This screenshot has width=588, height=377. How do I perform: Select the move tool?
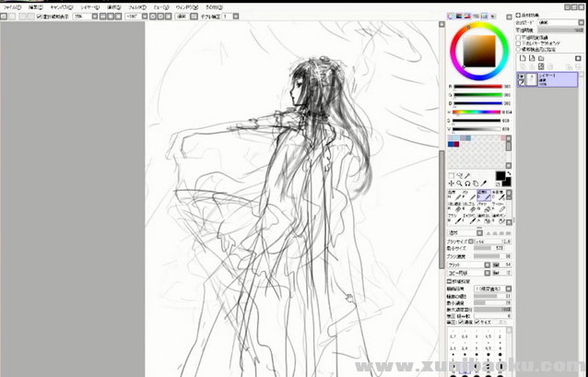pyautogui.click(x=452, y=183)
